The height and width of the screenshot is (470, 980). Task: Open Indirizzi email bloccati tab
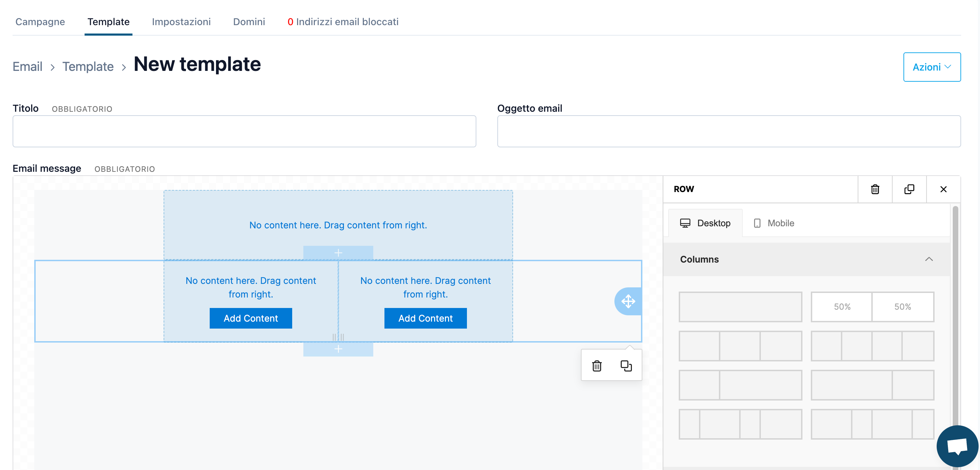343,22
